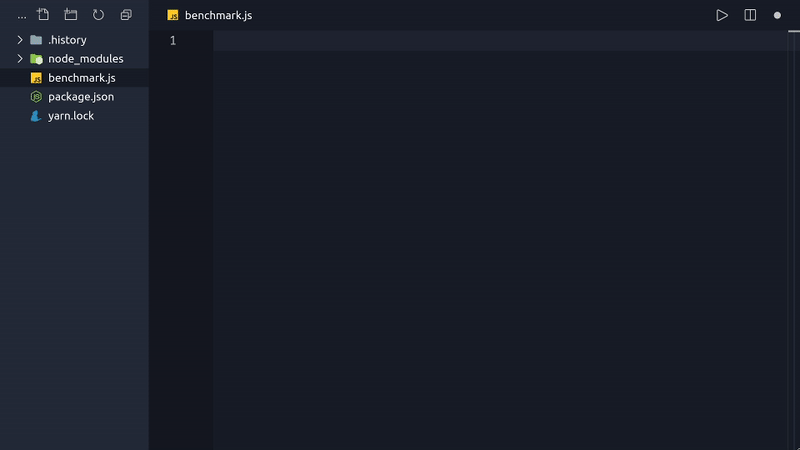Open benchmark.js in the file tree
The height and width of the screenshot is (450, 800).
point(74,78)
